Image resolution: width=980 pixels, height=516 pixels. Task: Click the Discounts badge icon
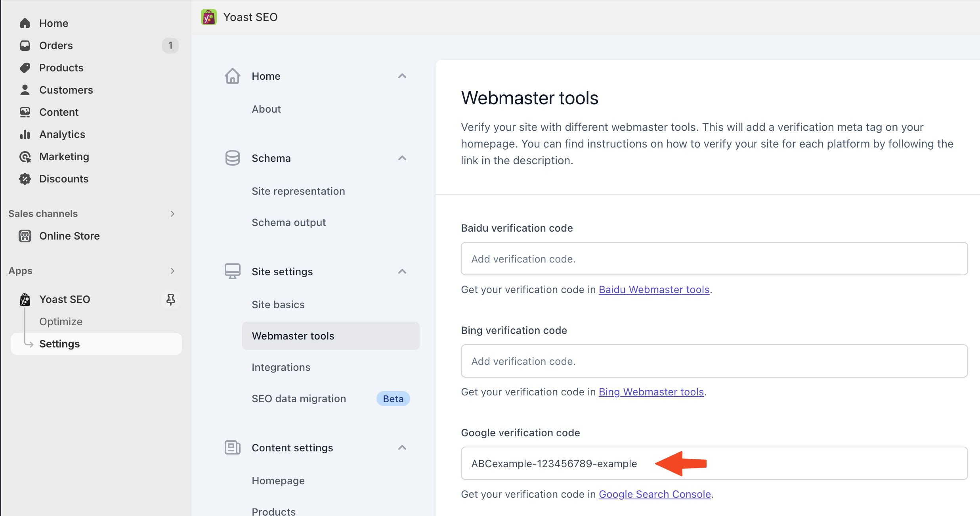click(25, 179)
